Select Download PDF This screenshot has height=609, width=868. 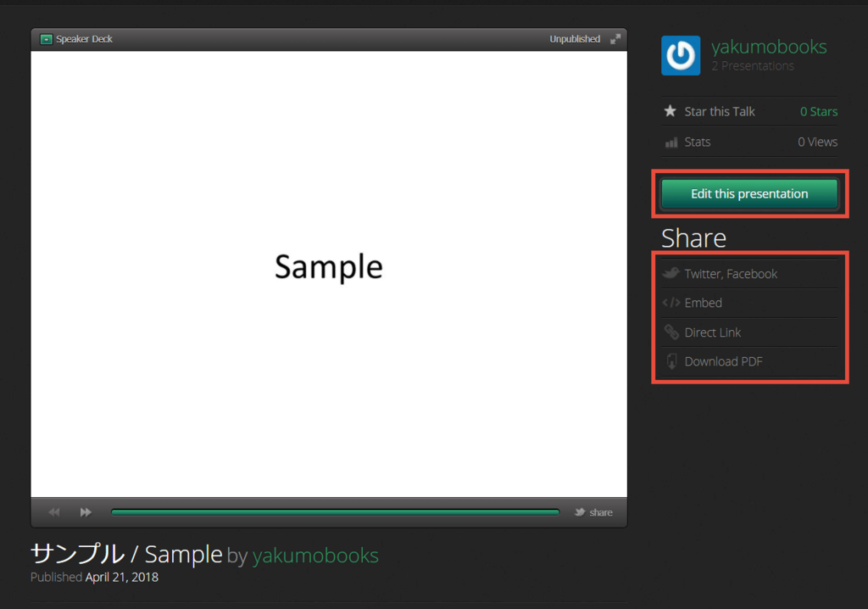pos(724,361)
